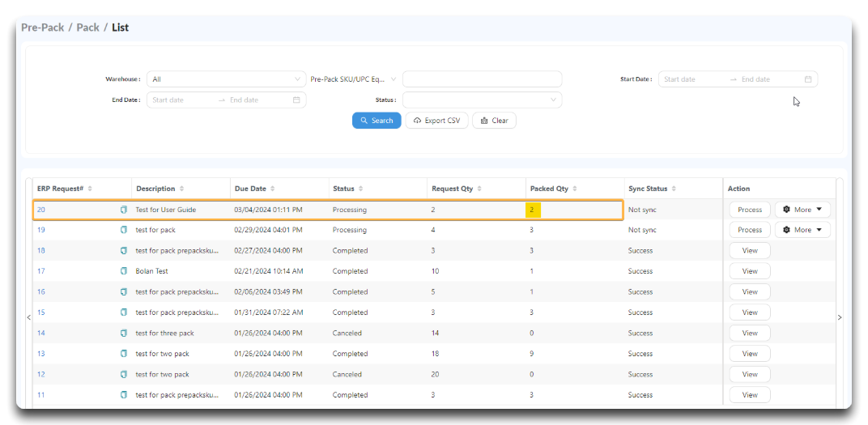Viewport: 868px width, 425px height.
Task: View request 15 details
Action: coord(750,312)
